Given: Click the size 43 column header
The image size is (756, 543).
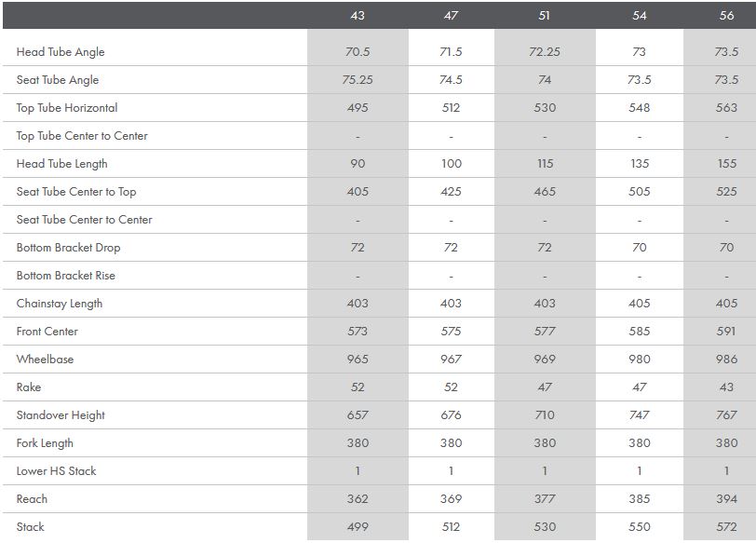Looking at the screenshot, I should (358, 16).
